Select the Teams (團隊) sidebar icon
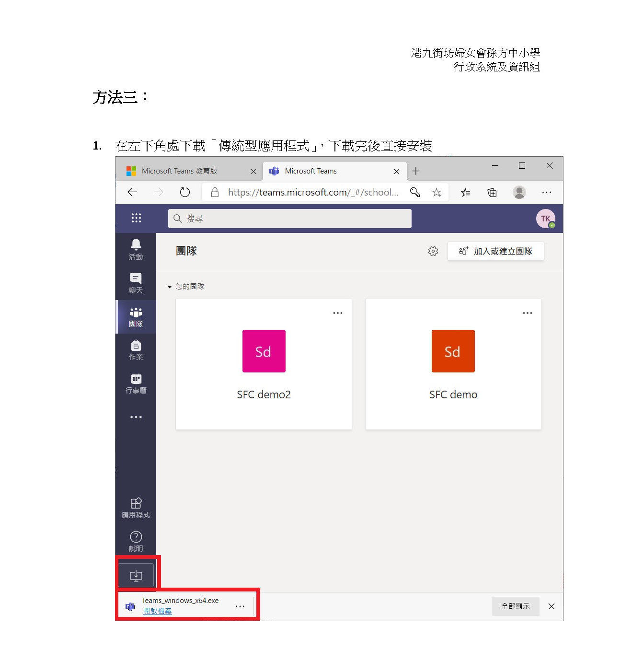Screen dimensions: 632x672 click(136, 317)
